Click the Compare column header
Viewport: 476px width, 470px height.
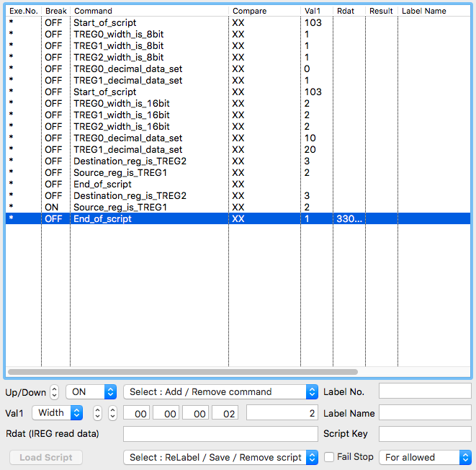pyautogui.click(x=265, y=11)
